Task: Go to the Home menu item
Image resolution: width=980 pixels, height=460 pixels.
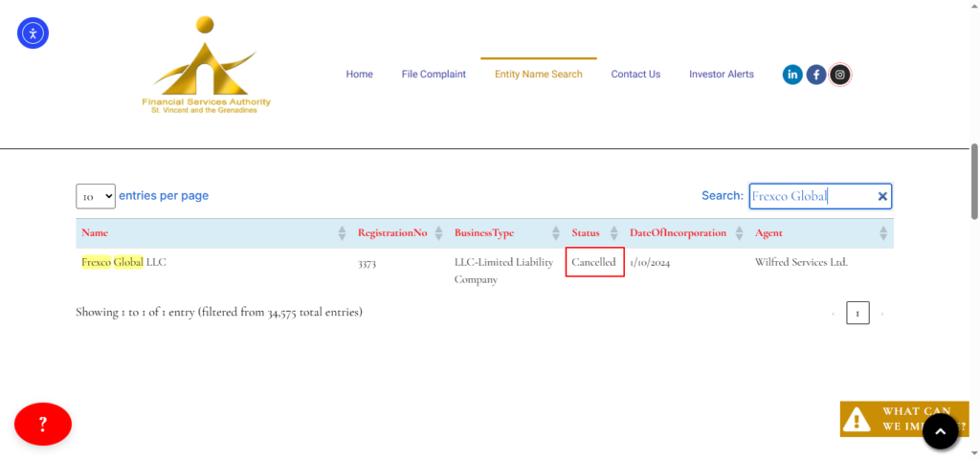Action: [x=359, y=75]
